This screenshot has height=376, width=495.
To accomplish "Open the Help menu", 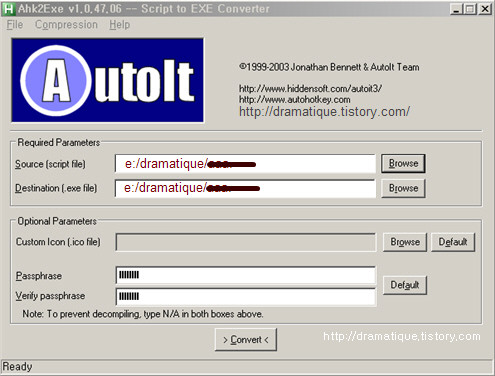I will 119,25.
